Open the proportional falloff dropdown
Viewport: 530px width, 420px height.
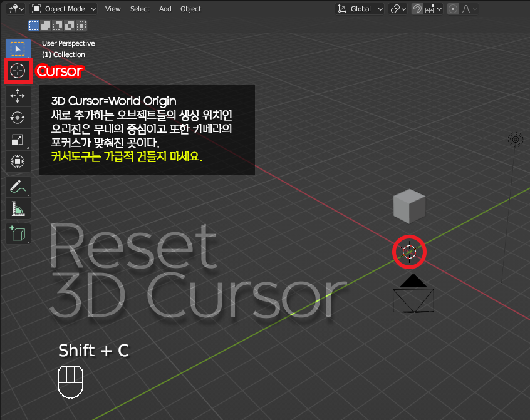click(469, 9)
